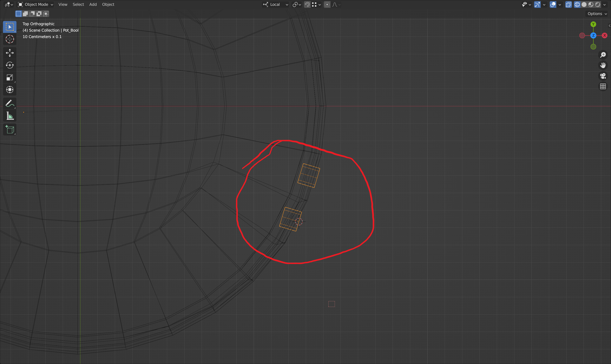Screen dimensions: 611x364
Task: Switch to orthographic/perspective grid icon
Action: 603,86
